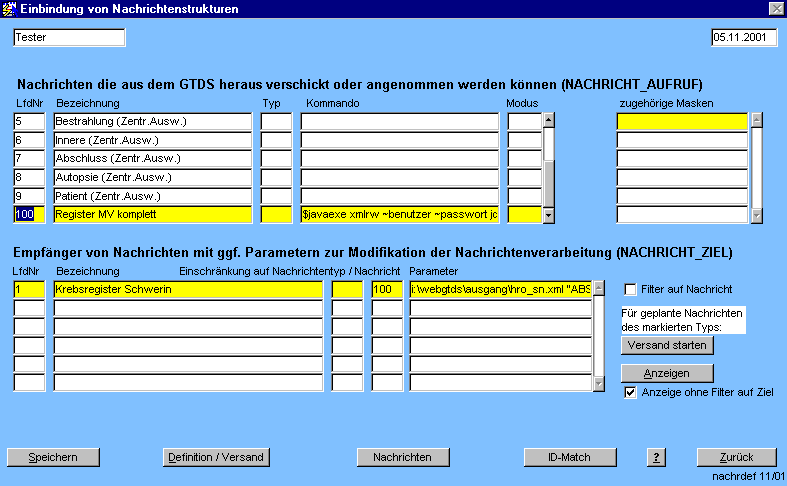This screenshot has width=787, height=486.
Task: Click the Krebsregister Schwerin recipient field
Action: click(x=188, y=290)
